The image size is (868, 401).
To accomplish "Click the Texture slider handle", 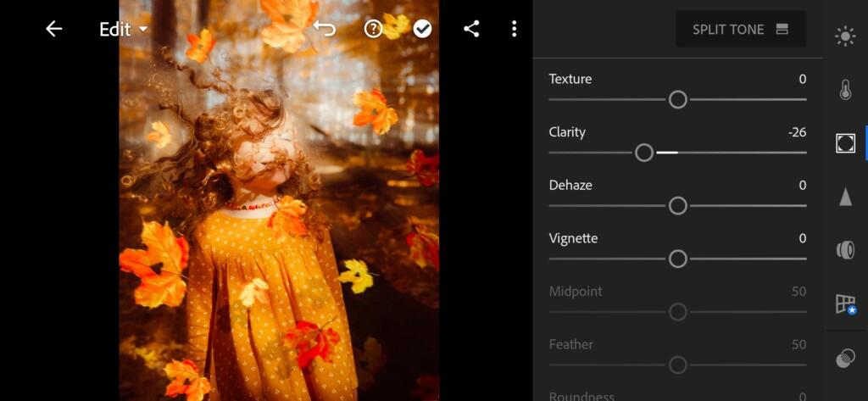I will click(x=677, y=100).
